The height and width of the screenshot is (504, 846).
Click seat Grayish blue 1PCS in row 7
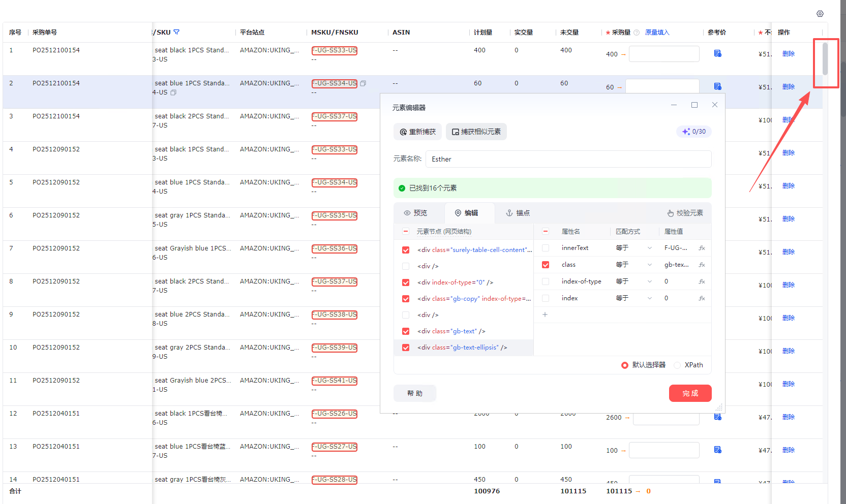click(193, 248)
